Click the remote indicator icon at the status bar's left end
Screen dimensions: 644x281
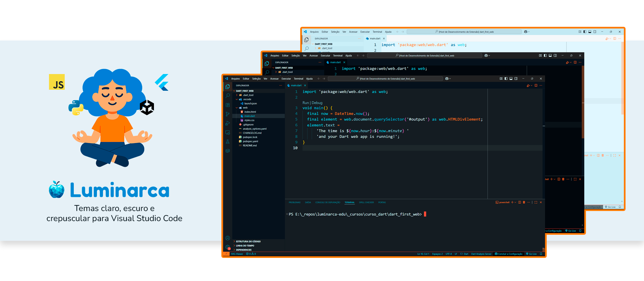coord(226,254)
